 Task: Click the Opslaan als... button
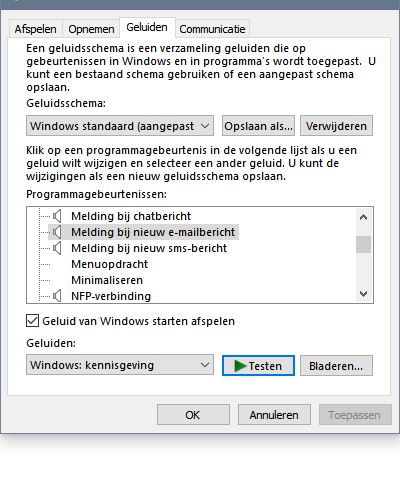click(x=258, y=126)
